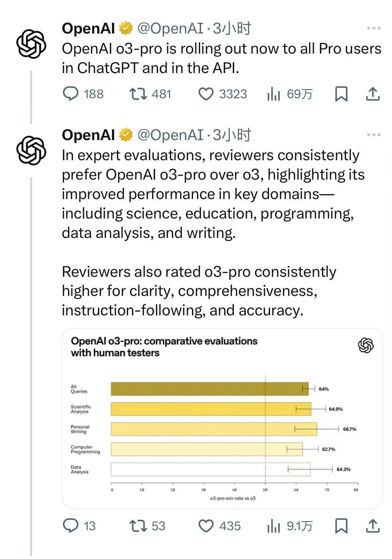The image size is (392, 559).
Task: Share the first OpenAI tweet
Action: [x=373, y=94]
